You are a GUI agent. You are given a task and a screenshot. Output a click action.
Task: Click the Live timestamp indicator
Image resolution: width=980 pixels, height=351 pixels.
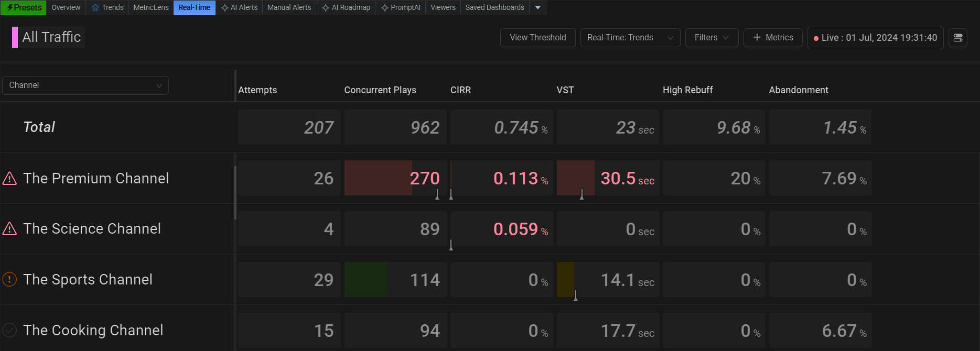tap(875, 38)
